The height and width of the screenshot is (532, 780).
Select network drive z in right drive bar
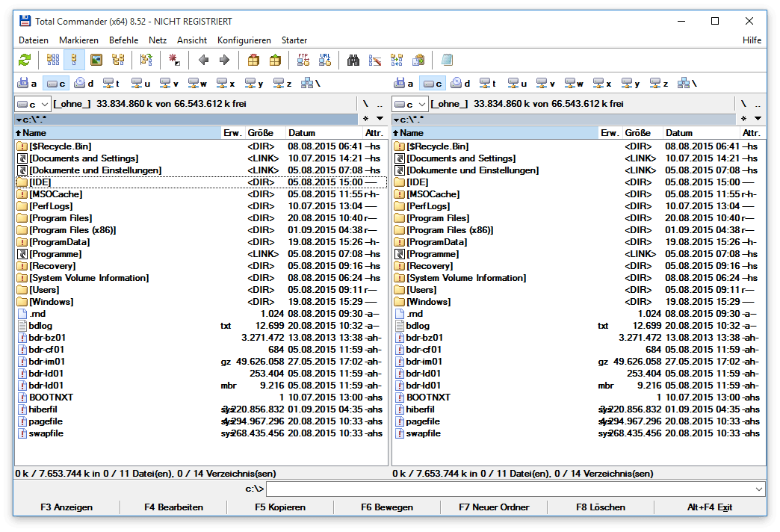(x=659, y=84)
